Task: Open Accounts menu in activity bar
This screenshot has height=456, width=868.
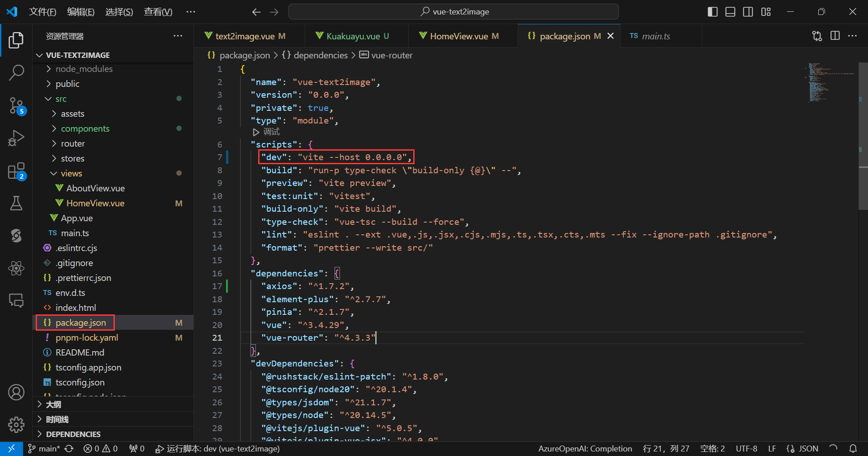Action: (x=16, y=392)
